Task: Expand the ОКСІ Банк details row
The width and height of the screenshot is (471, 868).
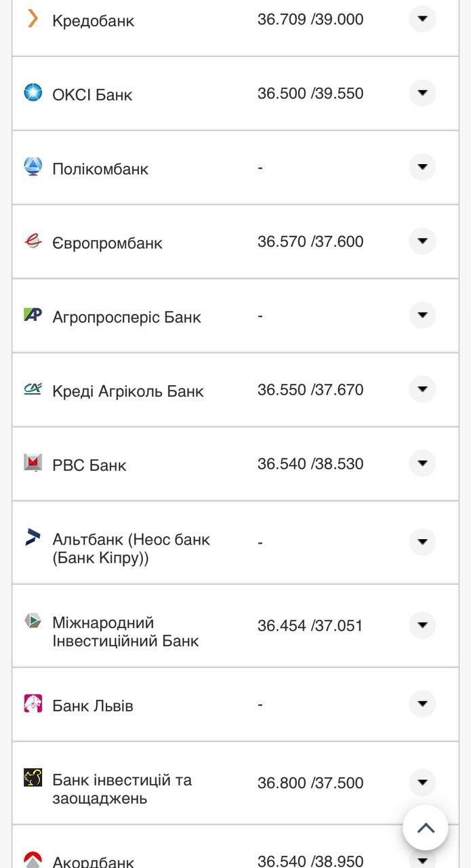Action: 422,94
